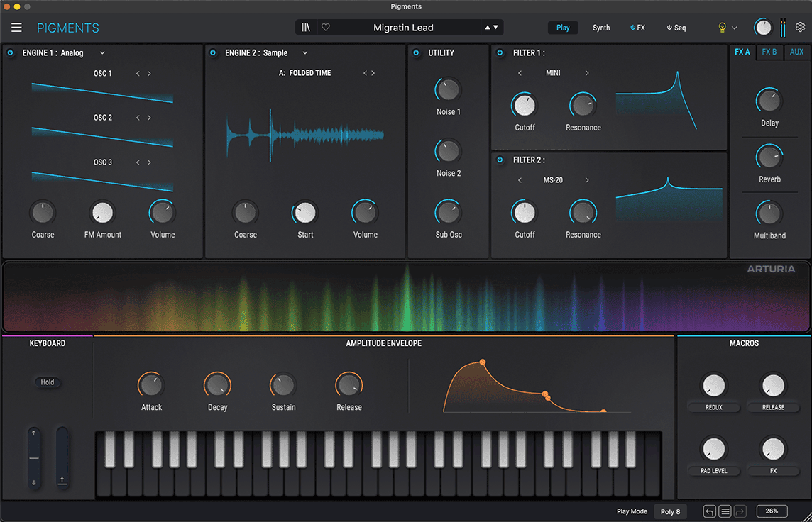Click the lightbulb sound design tips icon
The width and height of the screenshot is (812, 522).
click(722, 28)
